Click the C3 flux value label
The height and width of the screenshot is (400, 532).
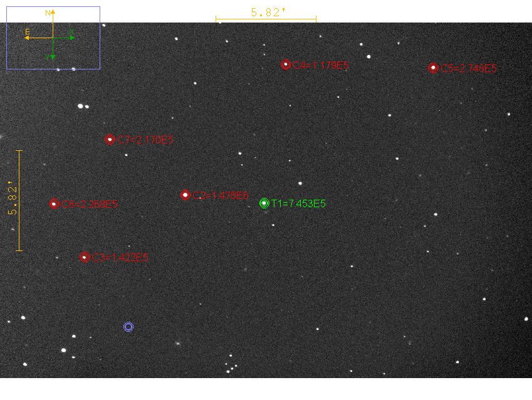120,257
